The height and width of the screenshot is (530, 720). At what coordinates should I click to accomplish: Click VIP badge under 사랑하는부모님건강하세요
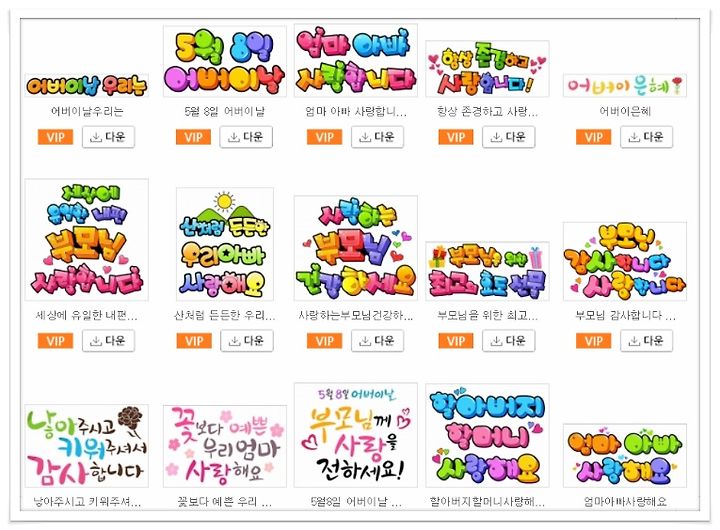click(325, 341)
